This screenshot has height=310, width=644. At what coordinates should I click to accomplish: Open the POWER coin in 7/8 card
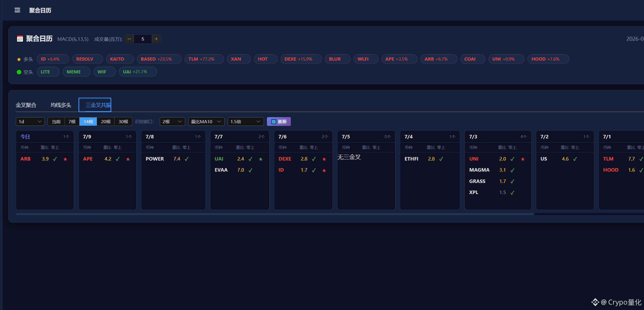pos(155,159)
